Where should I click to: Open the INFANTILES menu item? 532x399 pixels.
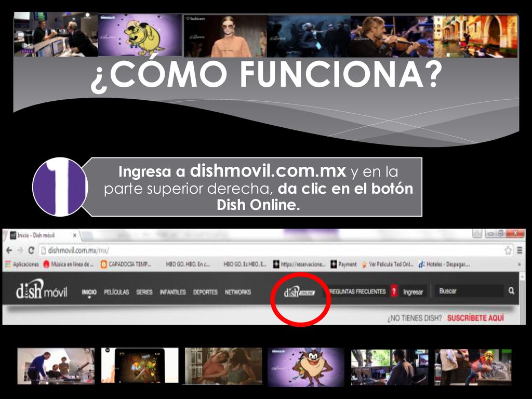click(172, 292)
